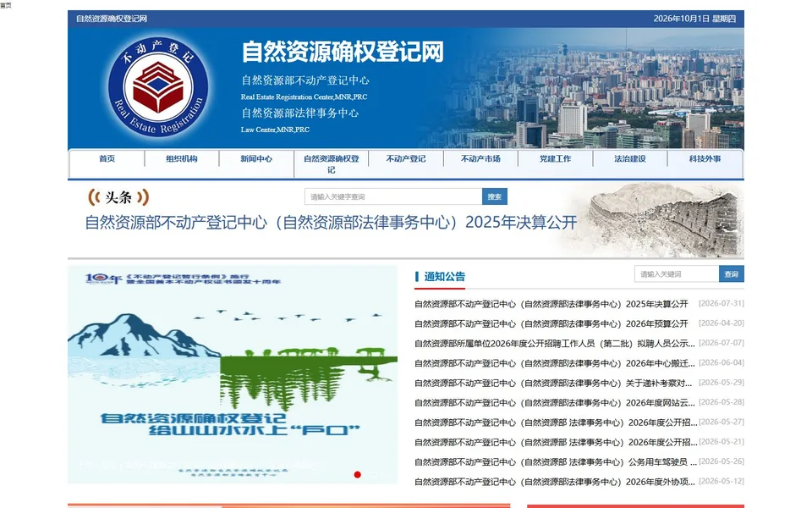812x508 pixels.
Task: Open the 公务用车驾驶员 notice
Action: coord(556,462)
